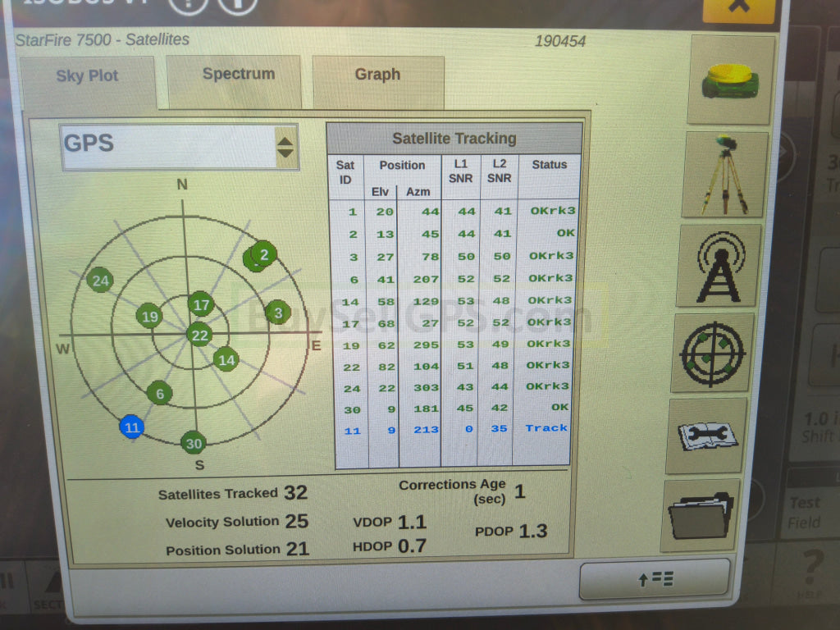This screenshot has height=630, width=840.
Task: Click the L1 SNR column header
Action: coord(460,171)
